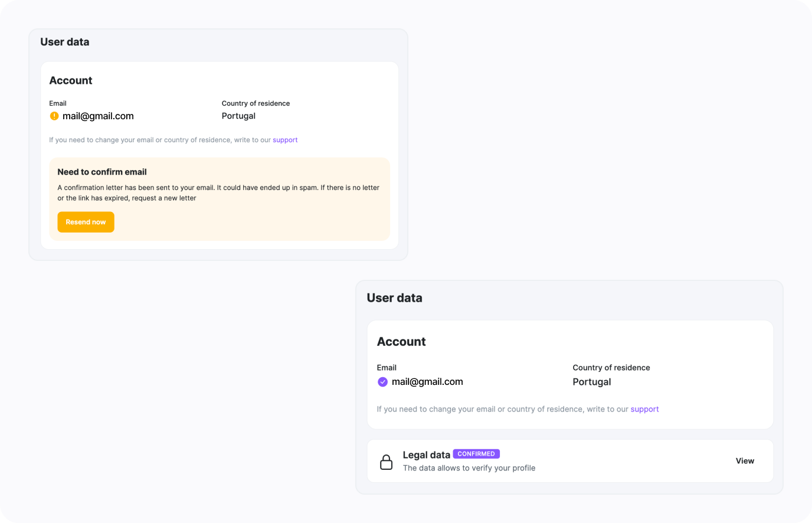Viewport: 812px width, 523px height.
Task: Follow the support link above the Legal data row
Action: [644, 409]
